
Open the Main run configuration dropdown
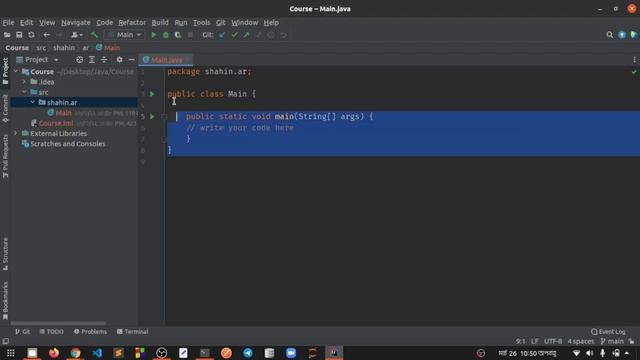click(124, 35)
